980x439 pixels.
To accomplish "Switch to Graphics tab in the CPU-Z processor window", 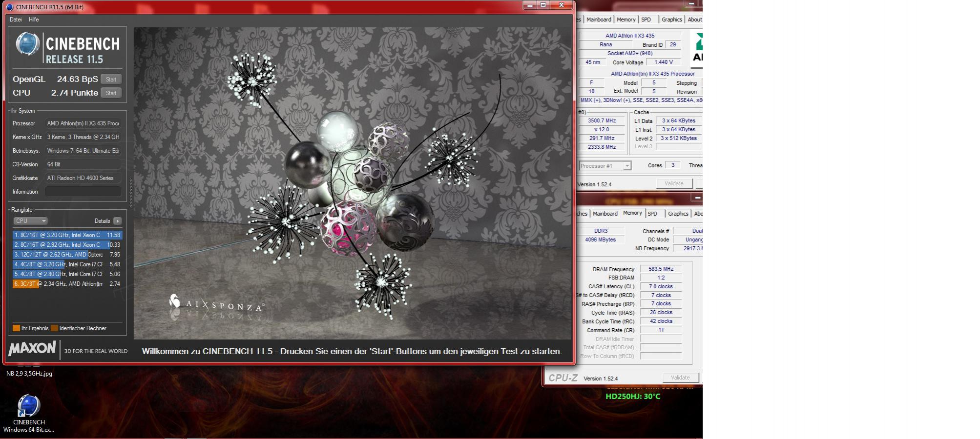I will tap(672, 20).
